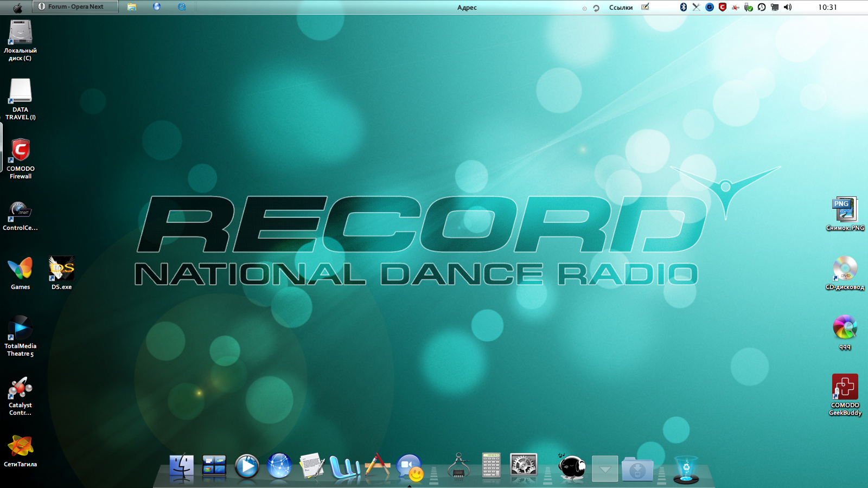Open the calculator icon in the dock

(x=491, y=466)
